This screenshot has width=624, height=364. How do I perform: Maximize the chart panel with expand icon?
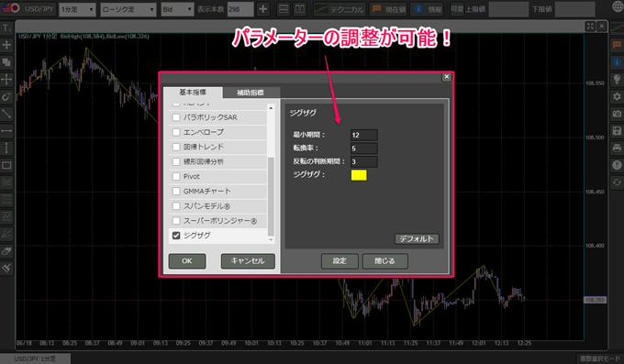point(590,27)
